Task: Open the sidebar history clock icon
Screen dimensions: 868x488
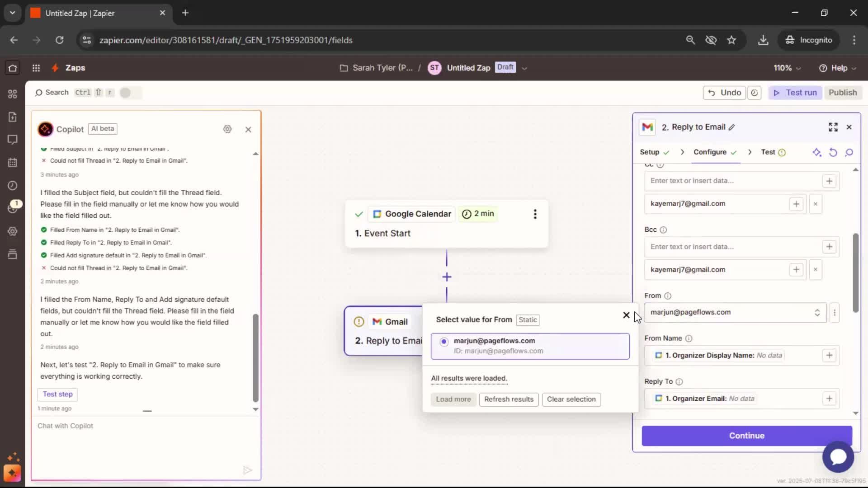Action: 12,186
